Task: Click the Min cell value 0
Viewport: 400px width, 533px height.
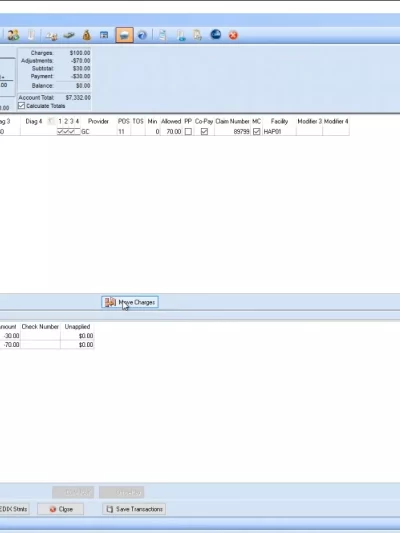Action: pyautogui.click(x=153, y=132)
